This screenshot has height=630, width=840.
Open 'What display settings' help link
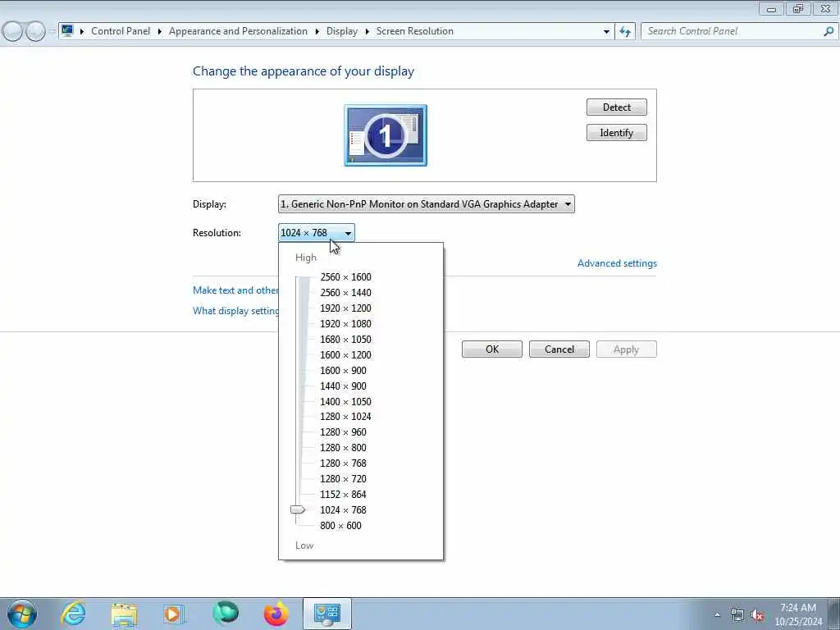coord(235,311)
